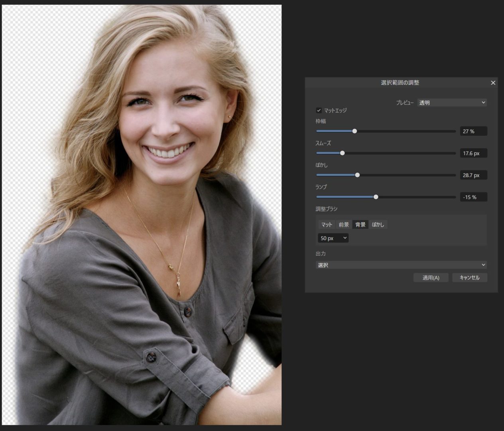The width and height of the screenshot is (504, 431).
Task: Select the 背景 adjustment brush mode
Action: tap(360, 225)
